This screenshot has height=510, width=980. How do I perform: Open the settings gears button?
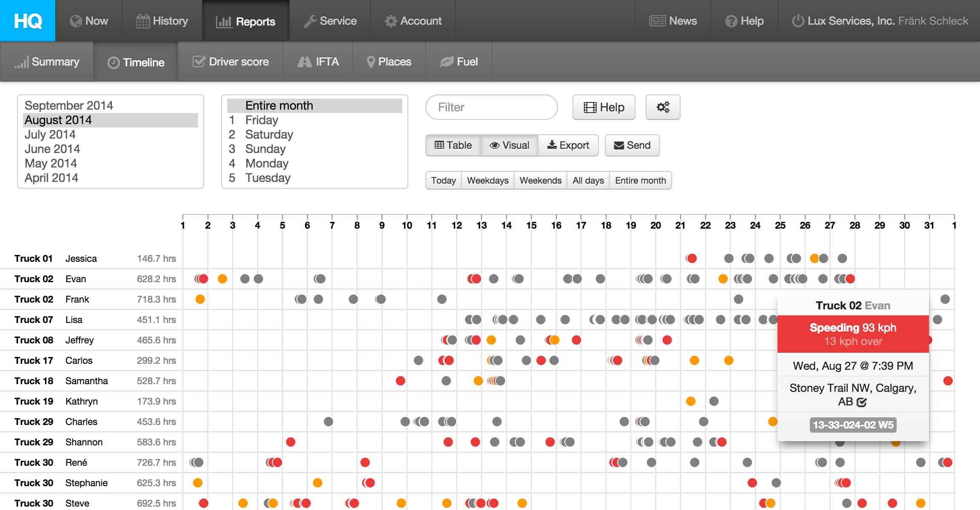[x=663, y=107]
